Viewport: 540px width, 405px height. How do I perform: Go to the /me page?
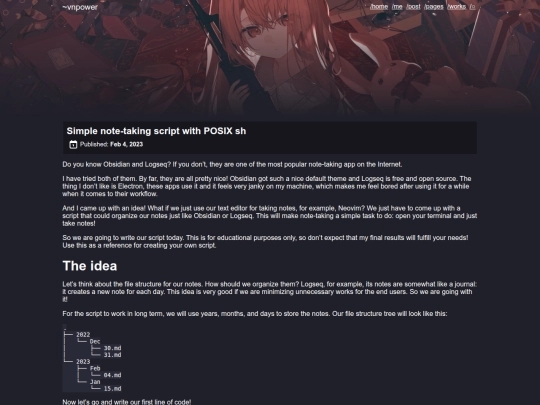397,7
